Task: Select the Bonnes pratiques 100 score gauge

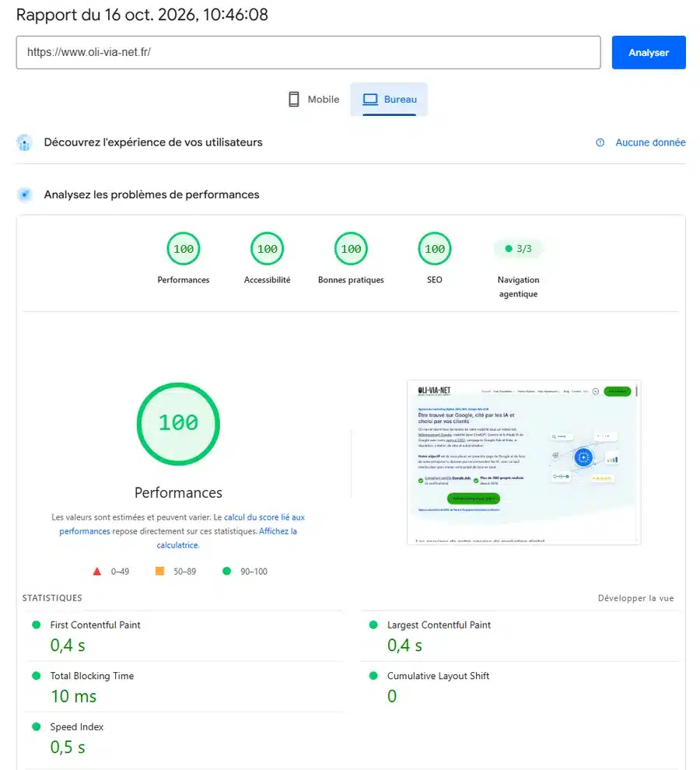Action: 351,248
